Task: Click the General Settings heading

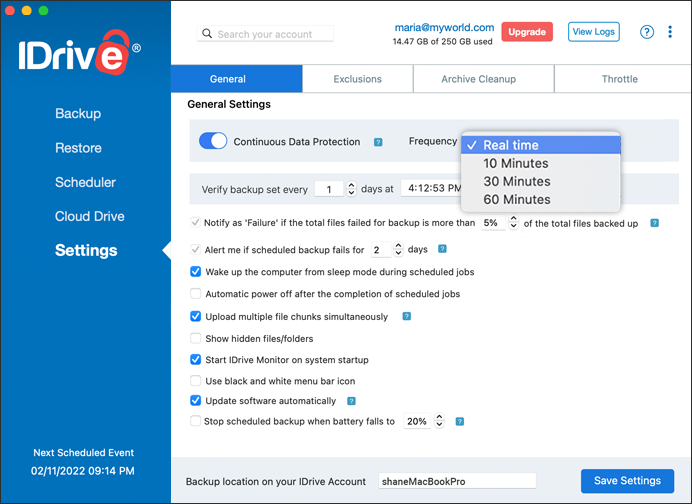Action: click(x=229, y=104)
